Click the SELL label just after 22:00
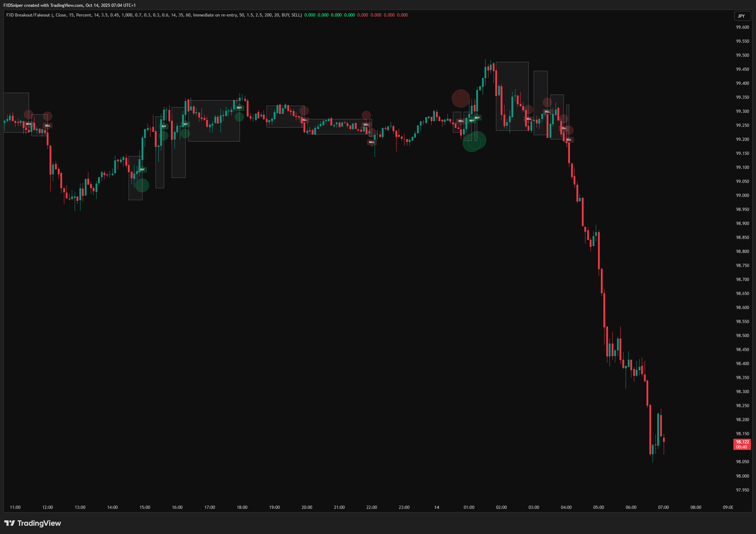Image resolution: width=756 pixels, height=534 pixels. point(371,142)
